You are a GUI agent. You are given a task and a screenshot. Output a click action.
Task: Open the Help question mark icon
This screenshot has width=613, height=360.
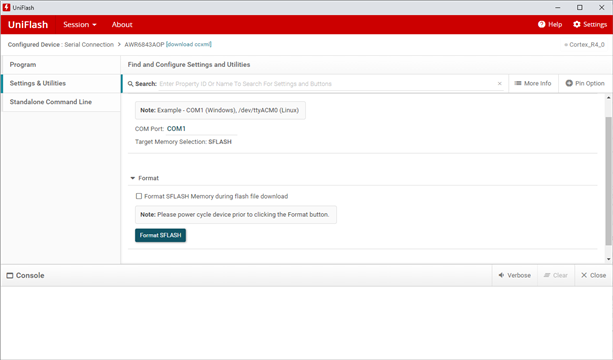[x=541, y=24]
